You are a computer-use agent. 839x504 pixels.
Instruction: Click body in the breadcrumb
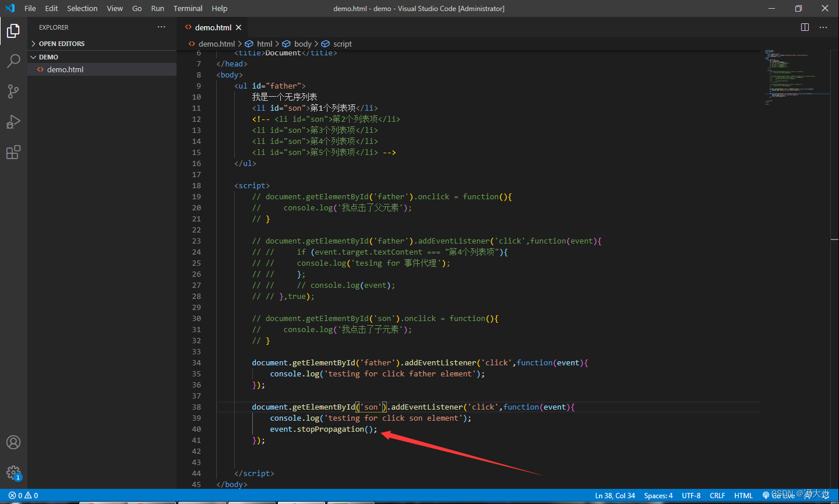tap(302, 44)
